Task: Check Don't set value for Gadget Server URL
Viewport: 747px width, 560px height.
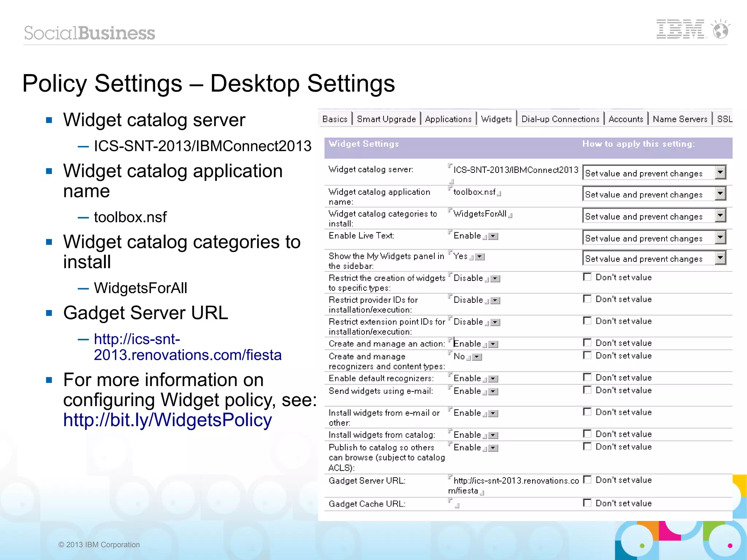Action: [x=587, y=480]
